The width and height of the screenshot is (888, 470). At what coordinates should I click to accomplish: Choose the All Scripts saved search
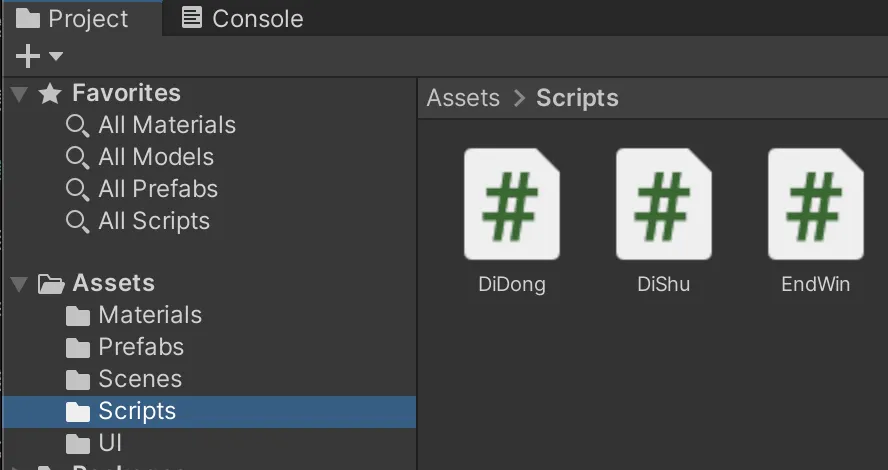[153, 221]
